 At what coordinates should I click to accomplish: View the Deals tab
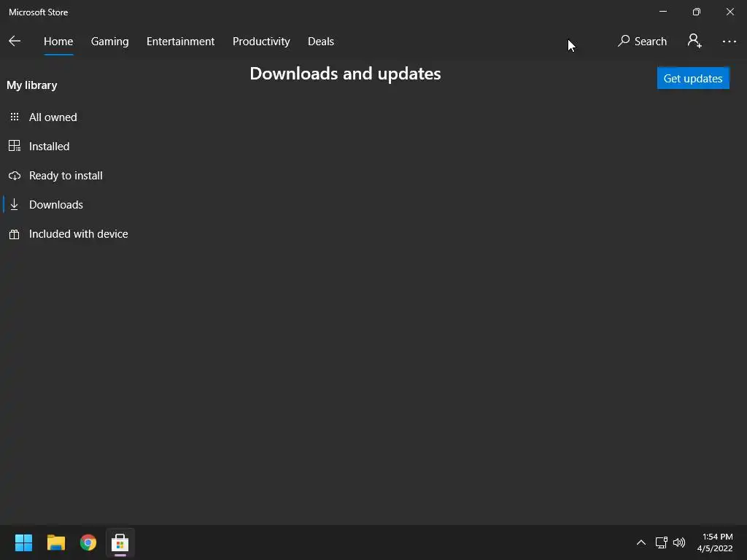[321, 42]
